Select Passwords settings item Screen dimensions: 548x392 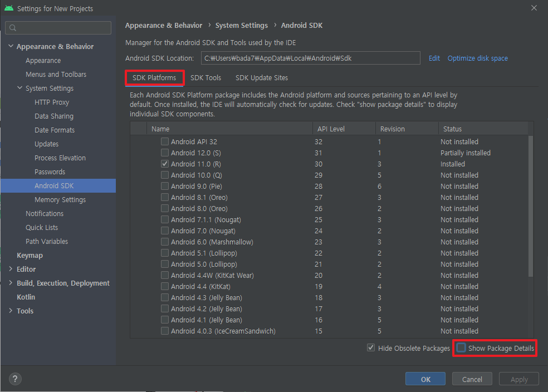pos(50,172)
